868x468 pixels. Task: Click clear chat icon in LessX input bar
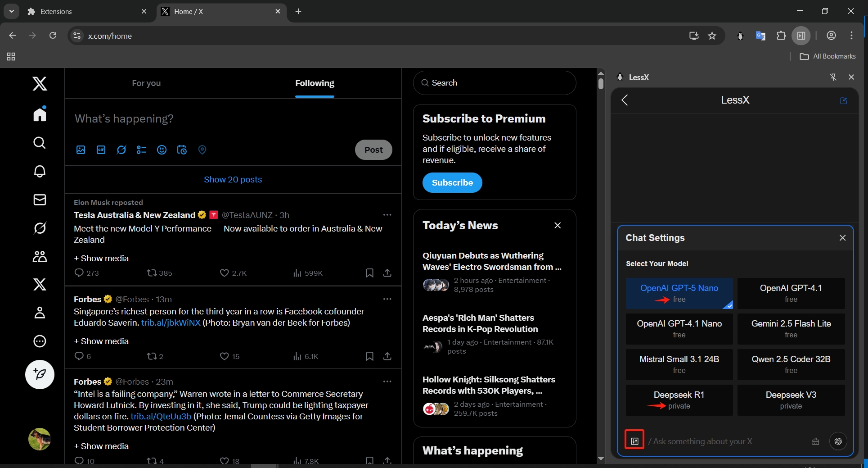[x=815, y=441]
